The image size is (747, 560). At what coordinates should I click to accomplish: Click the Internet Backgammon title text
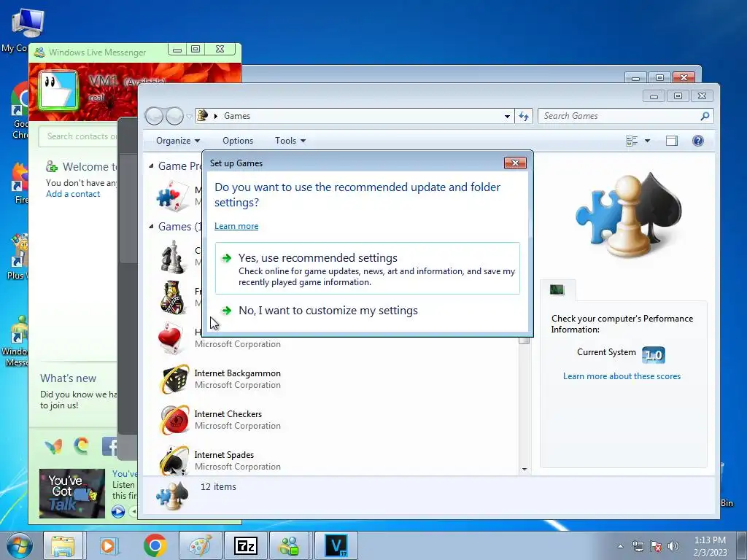[237, 373]
